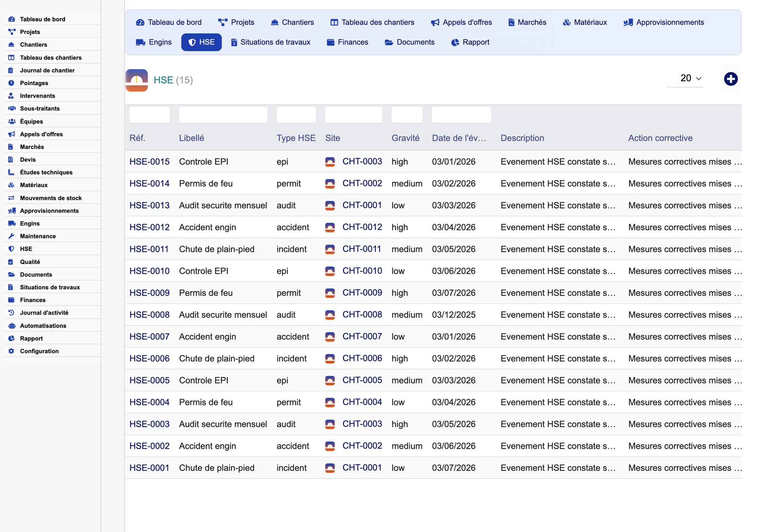Viewport: 757px width, 532px height.
Task: Click the date cell 03/12/2025
Action: pyautogui.click(x=454, y=315)
